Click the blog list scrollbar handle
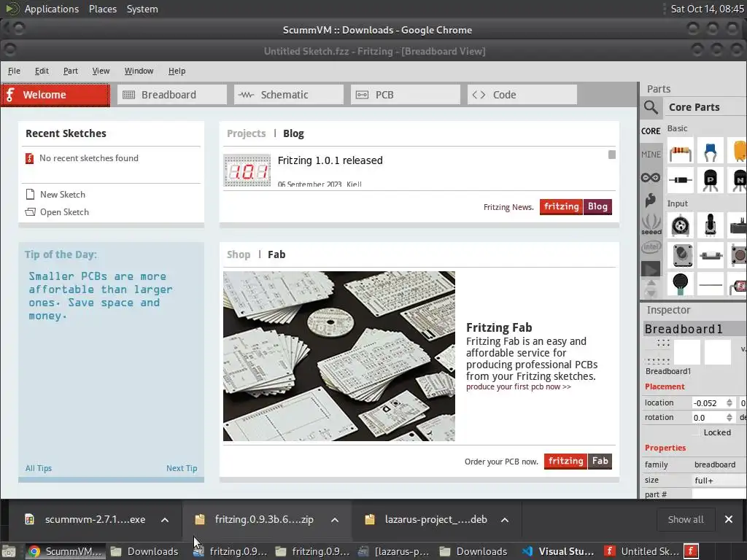747x560 pixels. [612, 155]
